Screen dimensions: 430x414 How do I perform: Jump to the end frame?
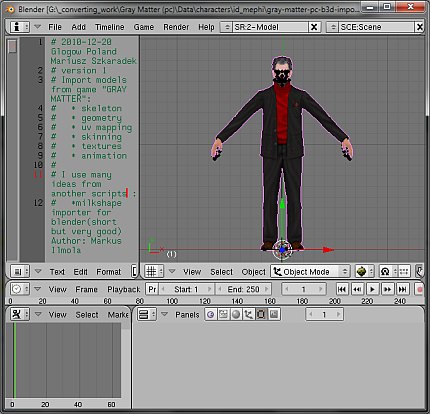pos(403,289)
